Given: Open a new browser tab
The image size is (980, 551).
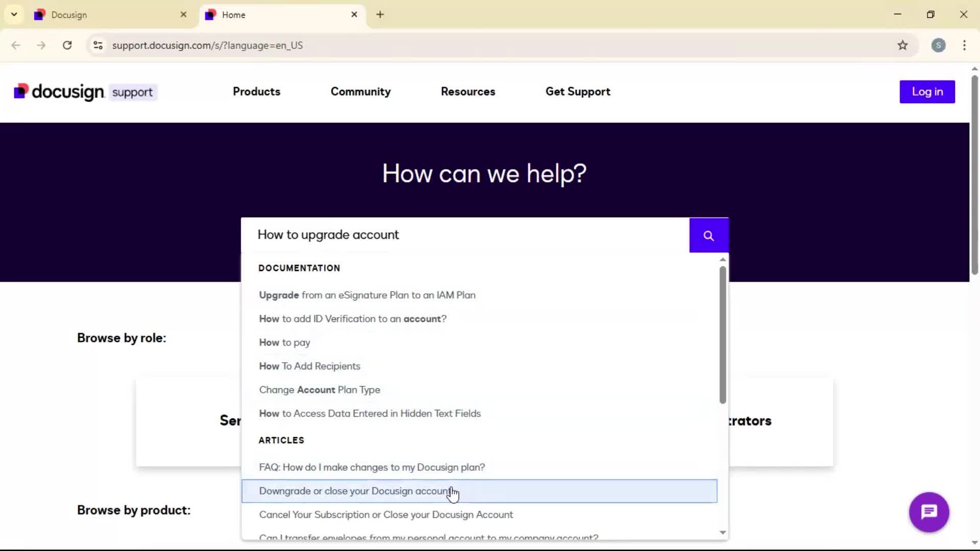Looking at the screenshot, I should point(380,15).
